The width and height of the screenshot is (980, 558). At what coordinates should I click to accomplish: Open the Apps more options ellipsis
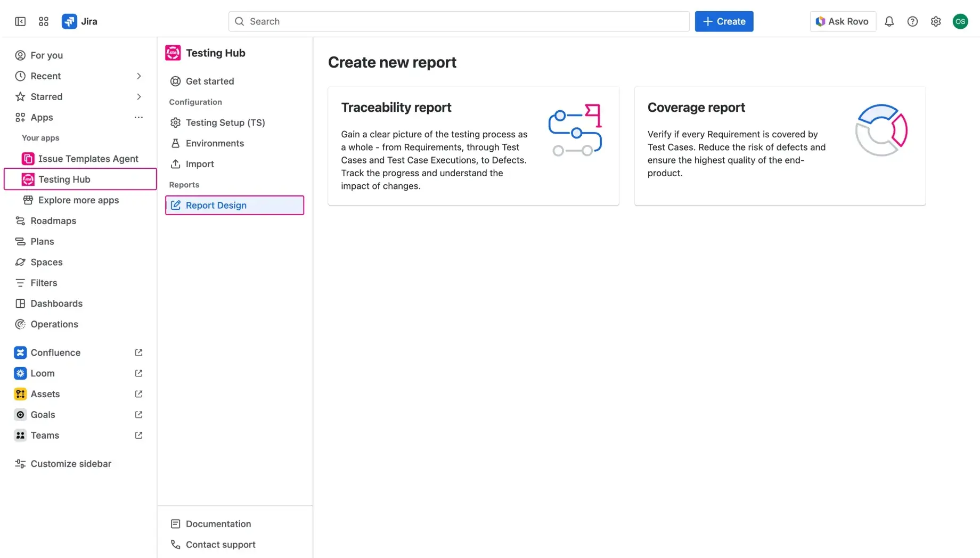138,117
